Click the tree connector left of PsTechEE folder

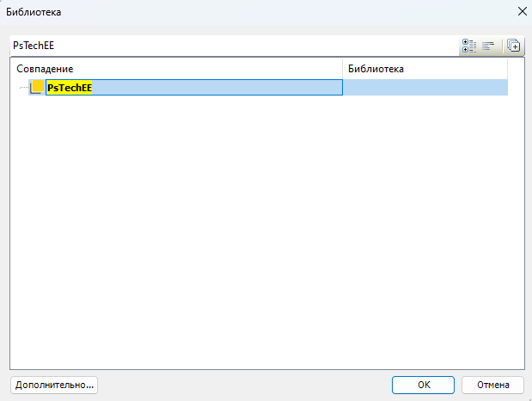pos(23,88)
